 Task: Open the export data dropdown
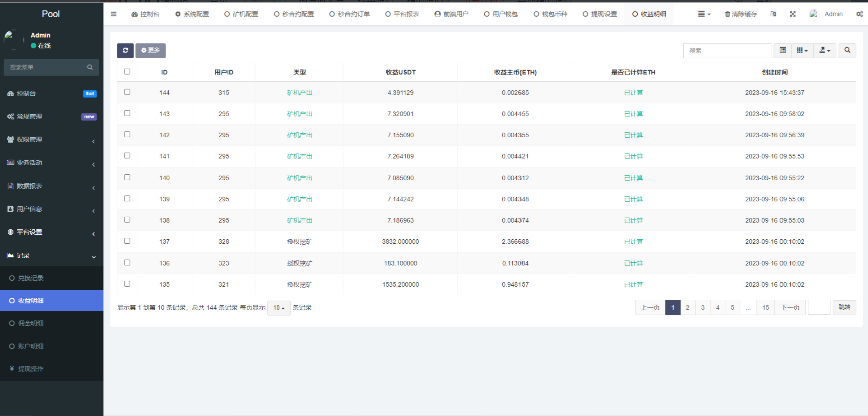click(825, 50)
